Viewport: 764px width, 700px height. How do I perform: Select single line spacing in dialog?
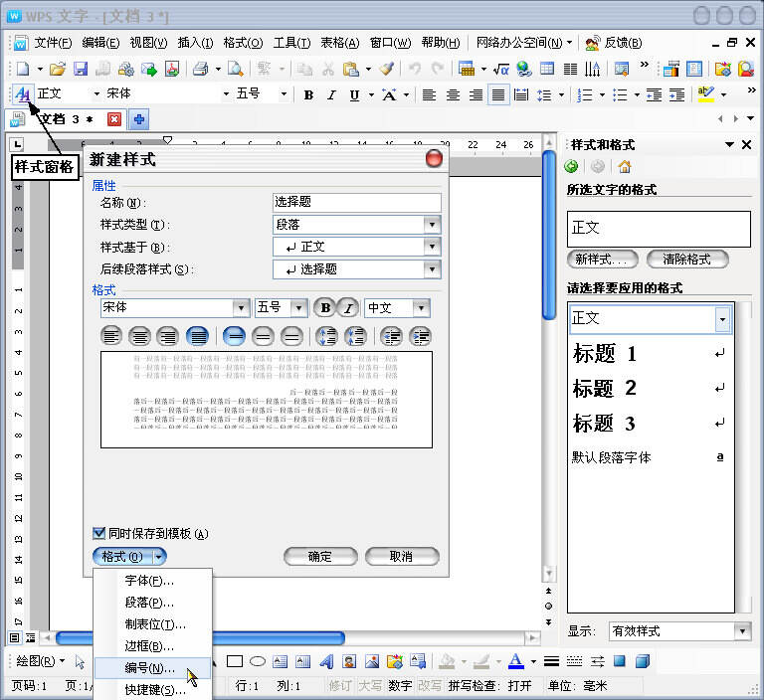pyautogui.click(x=234, y=336)
